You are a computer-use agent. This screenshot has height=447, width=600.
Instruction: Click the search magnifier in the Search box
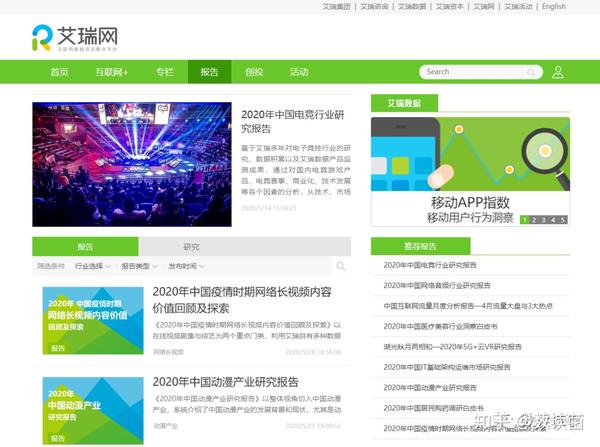[x=531, y=72]
